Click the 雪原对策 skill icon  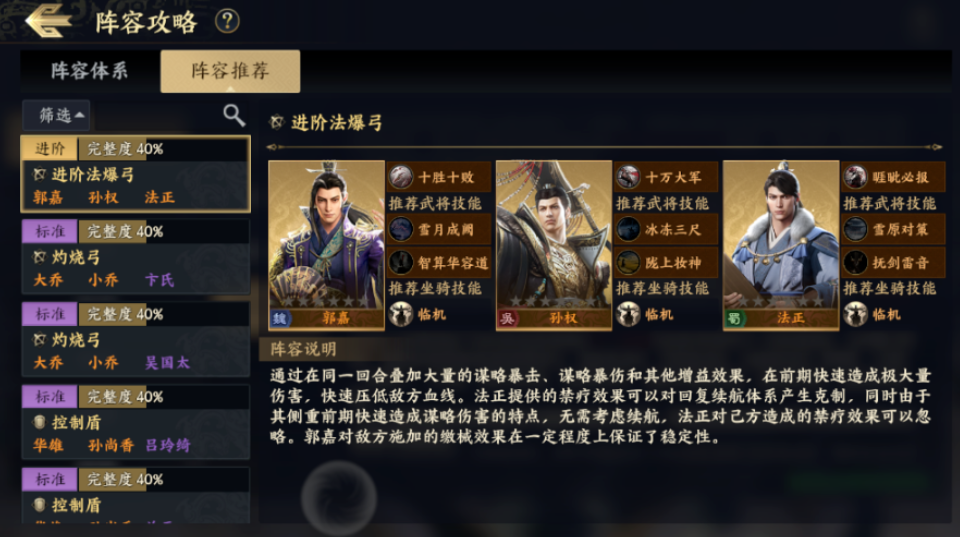(x=855, y=229)
